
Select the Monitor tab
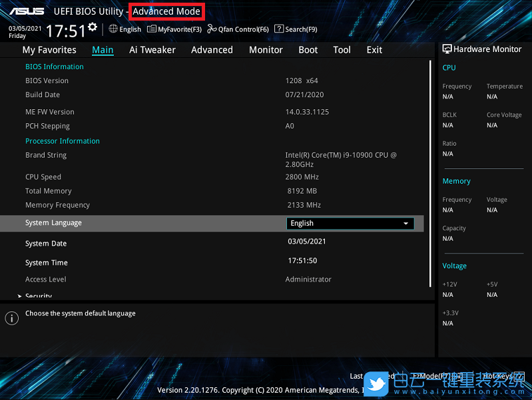pyautogui.click(x=266, y=50)
